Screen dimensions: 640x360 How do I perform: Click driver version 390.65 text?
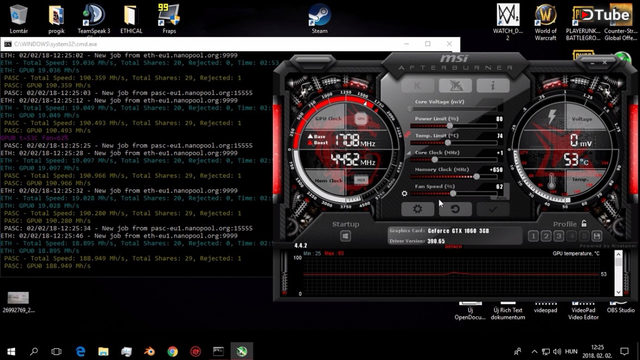(436, 241)
